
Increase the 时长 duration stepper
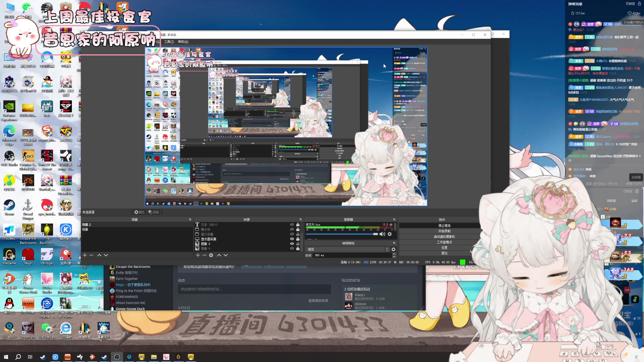(394, 254)
